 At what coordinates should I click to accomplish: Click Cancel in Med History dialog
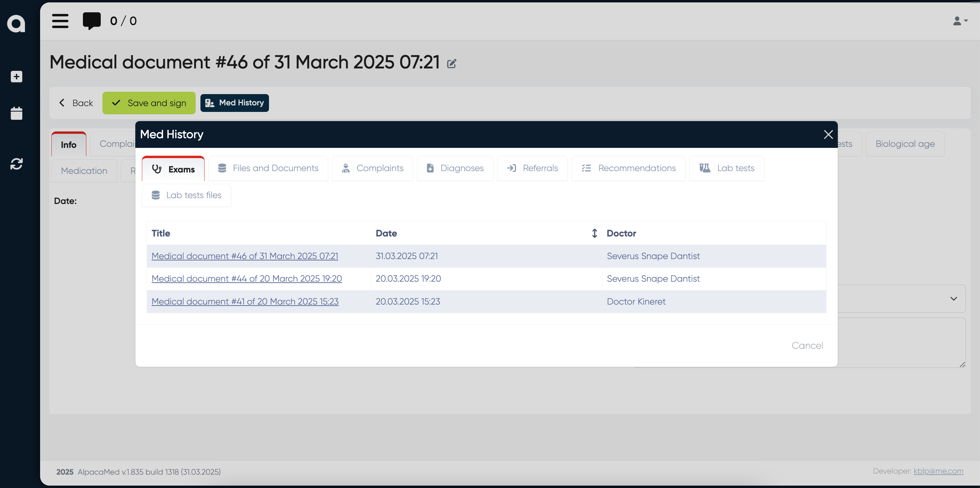coord(807,346)
